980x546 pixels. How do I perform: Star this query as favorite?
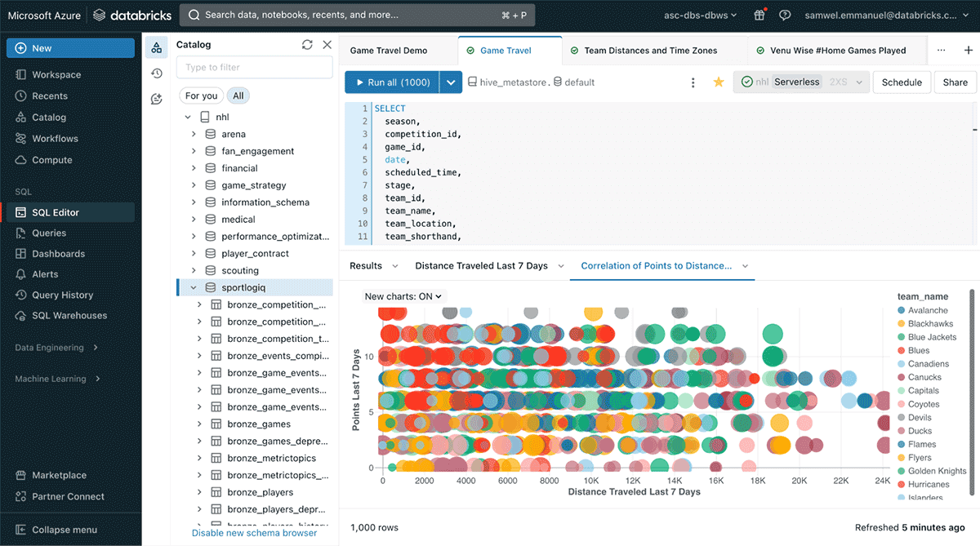[719, 82]
